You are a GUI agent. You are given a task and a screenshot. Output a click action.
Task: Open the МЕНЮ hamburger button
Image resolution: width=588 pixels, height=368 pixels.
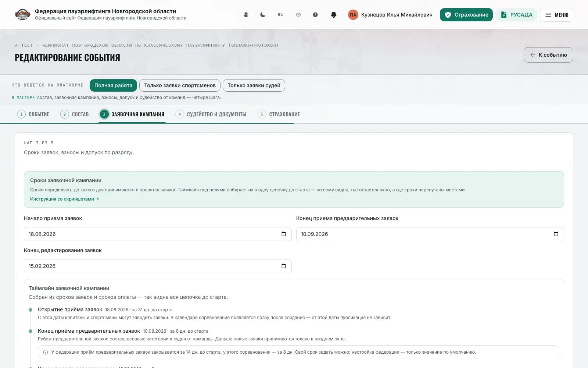(556, 15)
